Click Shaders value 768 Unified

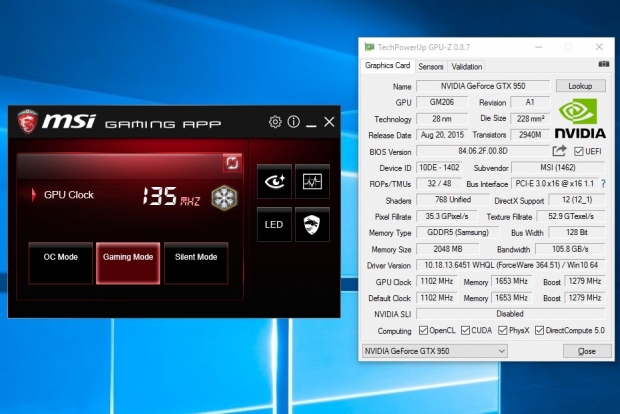point(453,200)
